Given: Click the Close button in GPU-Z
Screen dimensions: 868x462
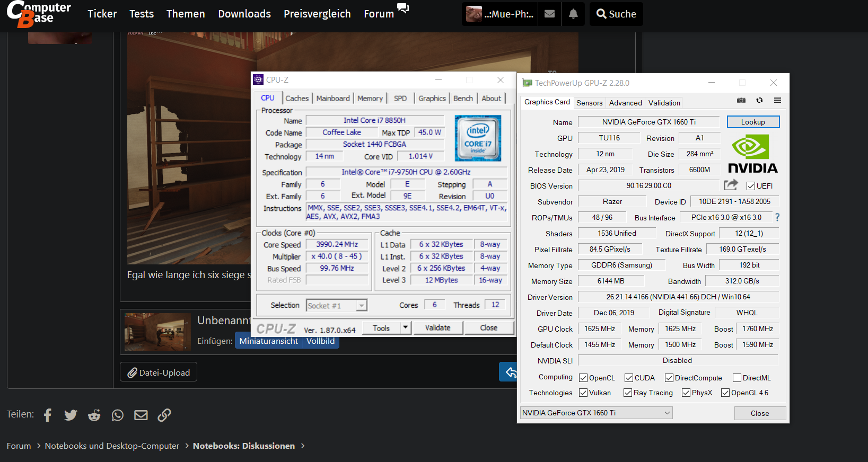Looking at the screenshot, I should pyautogui.click(x=760, y=413).
